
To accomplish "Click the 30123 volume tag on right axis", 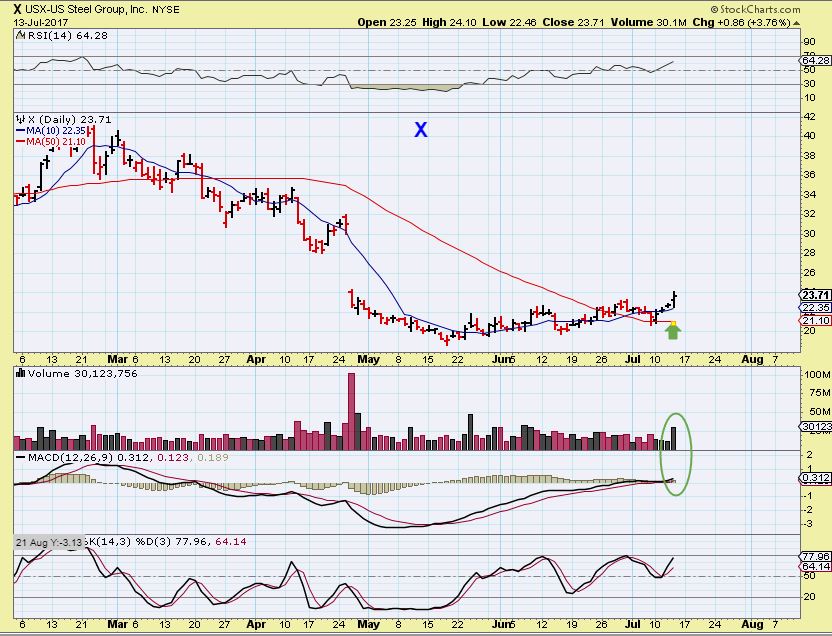I will pos(816,426).
